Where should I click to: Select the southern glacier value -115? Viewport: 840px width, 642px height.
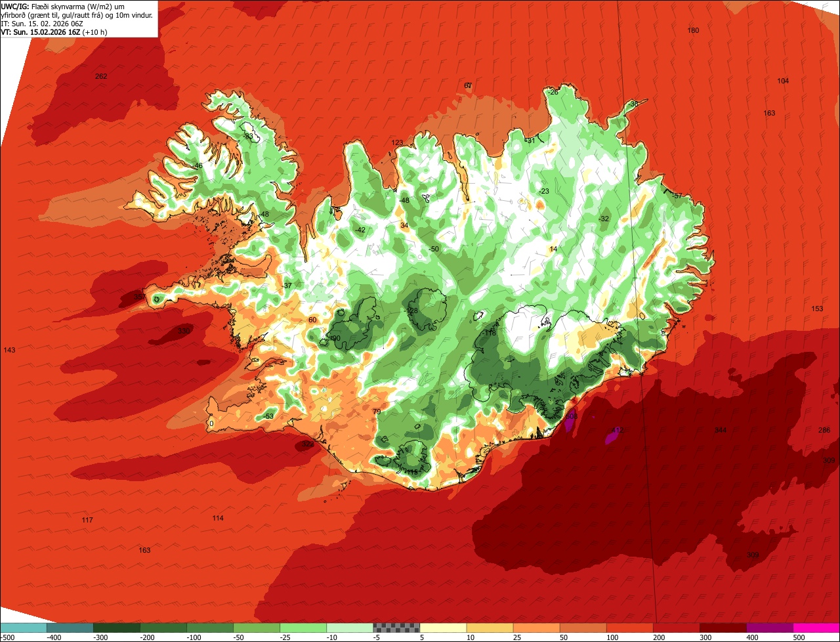point(411,472)
